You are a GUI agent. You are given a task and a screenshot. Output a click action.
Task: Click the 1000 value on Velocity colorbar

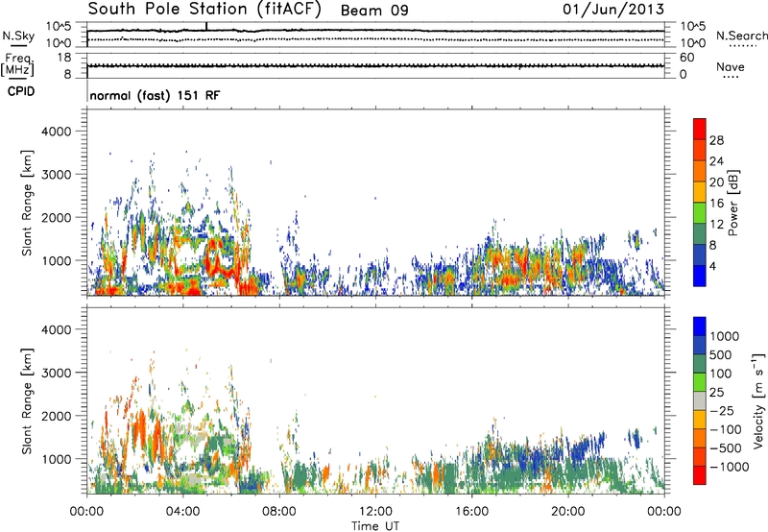[x=724, y=336]
